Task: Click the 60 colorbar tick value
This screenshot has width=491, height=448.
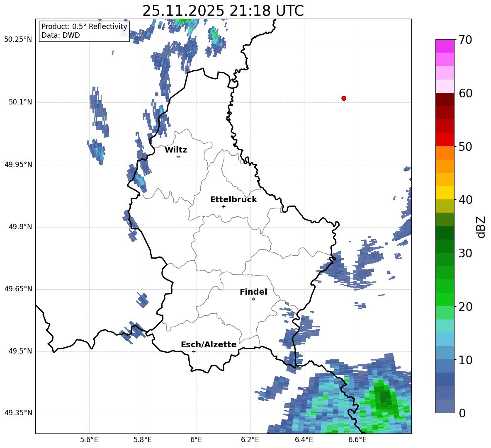Action: coord(465,93)
